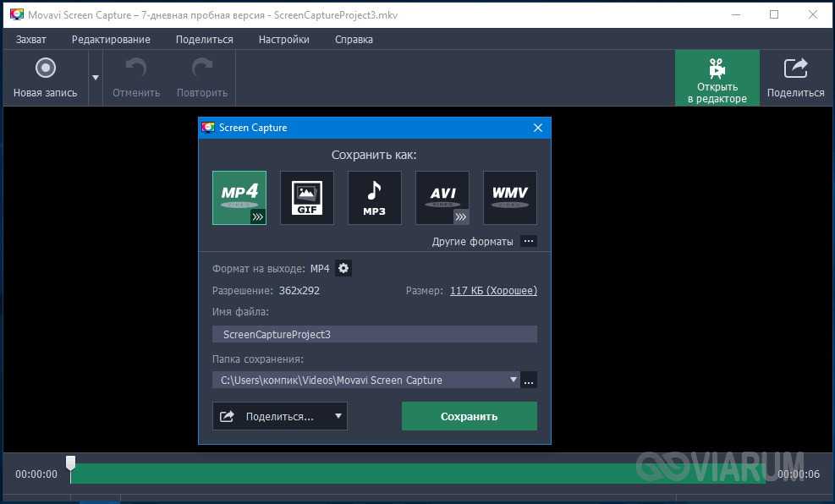Click the green Сохранить button
Viewport: 835px width, 504px height.
[x=470, y=416]
